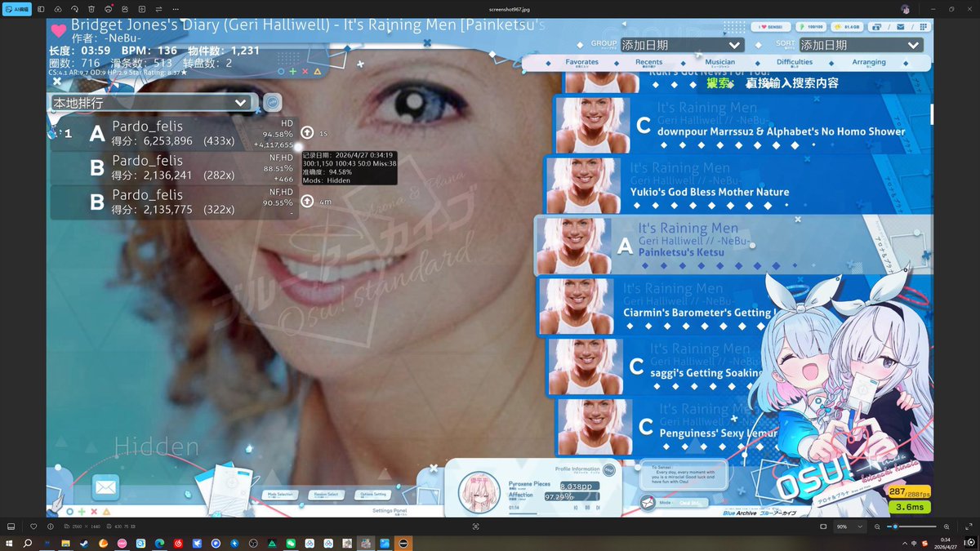Image resolution: width=980 pixels, height=551 pixels.
Task: Click the zoom out magnifier icon
Action: click(877, 527)
